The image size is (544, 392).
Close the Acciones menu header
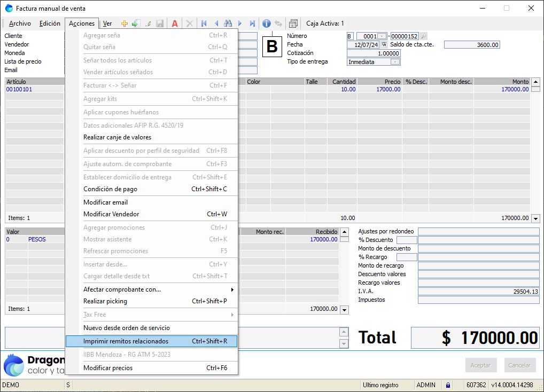82,23
